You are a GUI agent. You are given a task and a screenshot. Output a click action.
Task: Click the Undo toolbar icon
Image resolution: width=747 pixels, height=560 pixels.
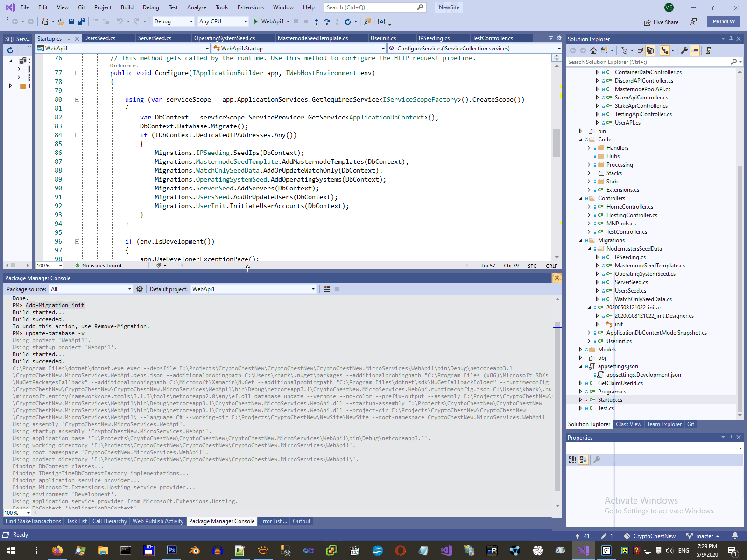tap(120, 21)
